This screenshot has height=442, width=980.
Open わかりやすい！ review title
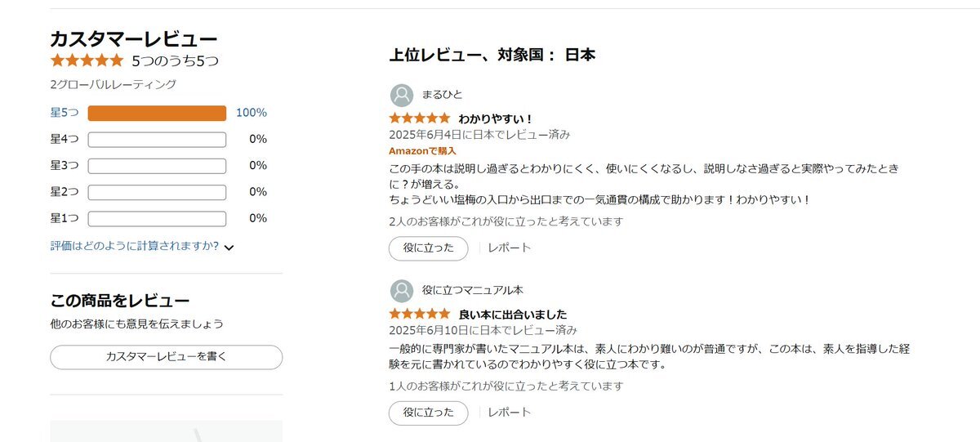click(496, 119)
